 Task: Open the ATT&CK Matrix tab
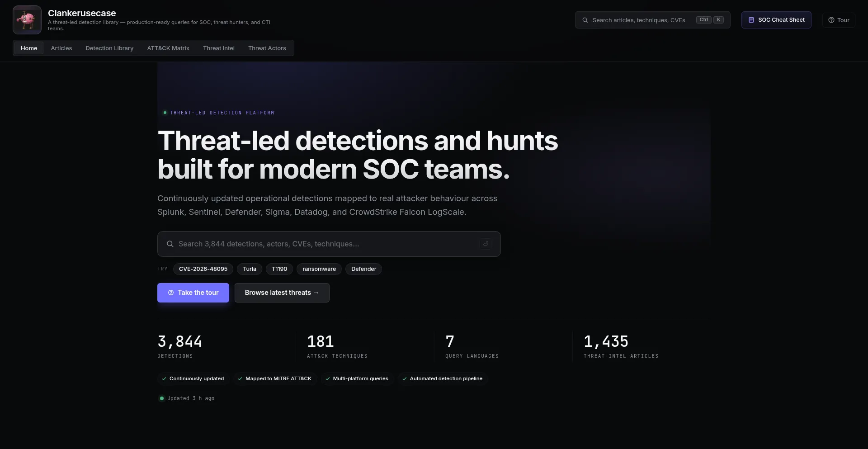tap(168, 48)
